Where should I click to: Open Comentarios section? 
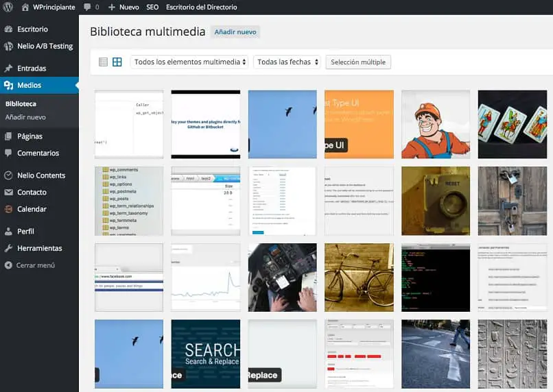38,154
